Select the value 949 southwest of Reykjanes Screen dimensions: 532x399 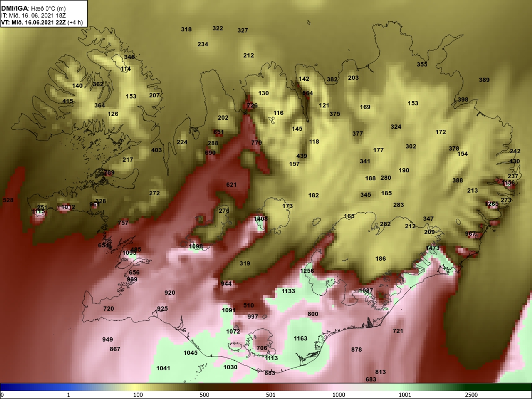tap(107, 339)
